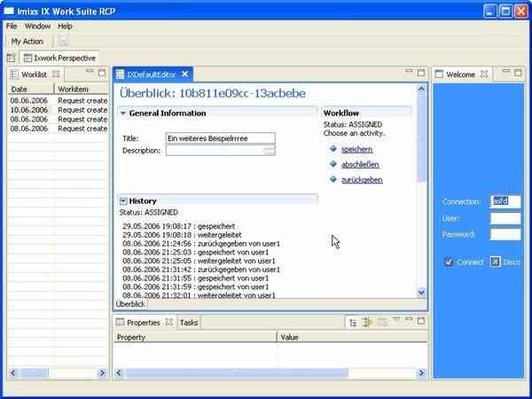Sort by the Date column header
This screenshot has width=532, height=399.
point(31,90)
